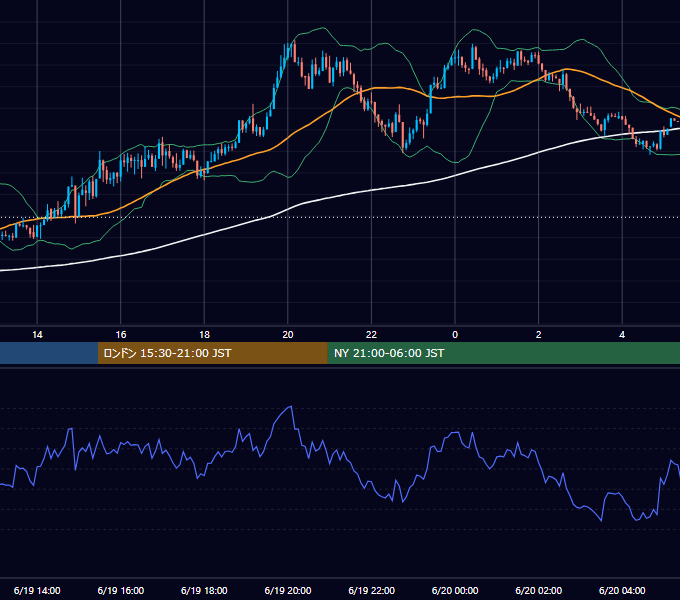Screen dimensions: 680x600
Task: Click the time axis label 16
Action: pos(121,335)
